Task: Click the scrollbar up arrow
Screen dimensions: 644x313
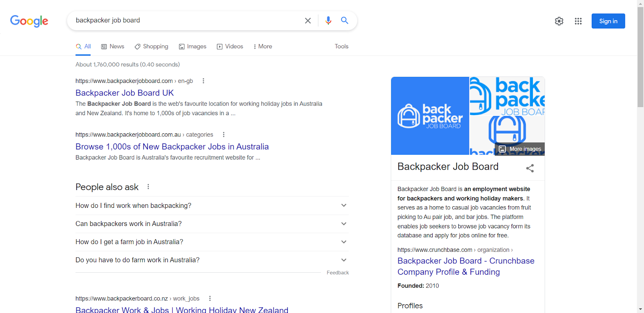Action: (640, 3)
